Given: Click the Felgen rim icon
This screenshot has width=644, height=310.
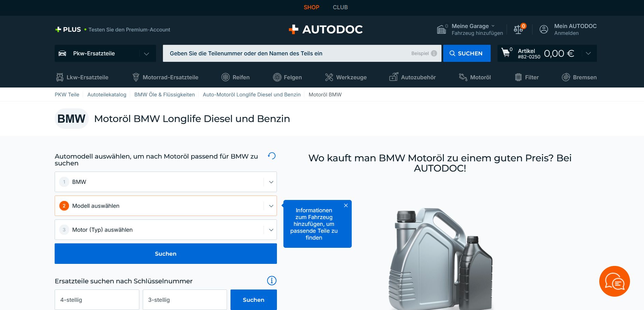Looking at the screenshot, I should click(x=277, y=77).
